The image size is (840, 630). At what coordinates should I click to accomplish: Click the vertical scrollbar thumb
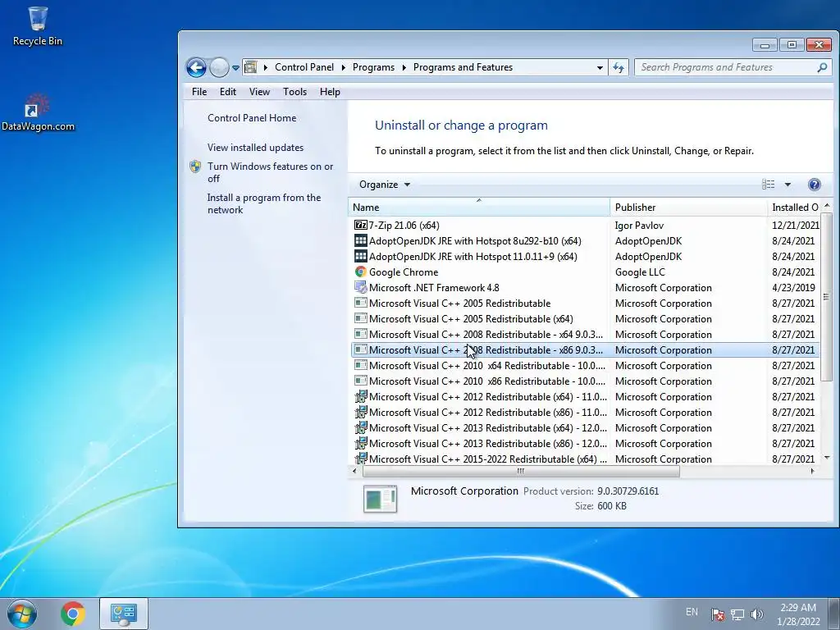point(826,296)
